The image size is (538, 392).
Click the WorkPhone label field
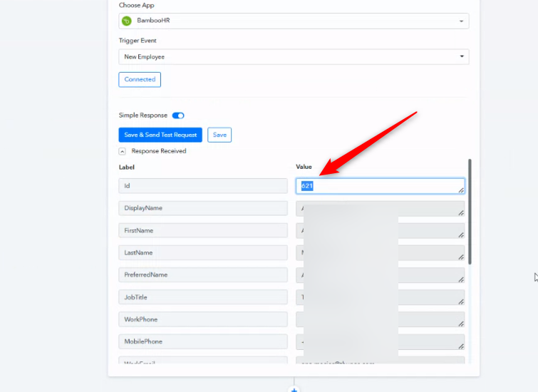pyautogui.click(x=203, y=319)
